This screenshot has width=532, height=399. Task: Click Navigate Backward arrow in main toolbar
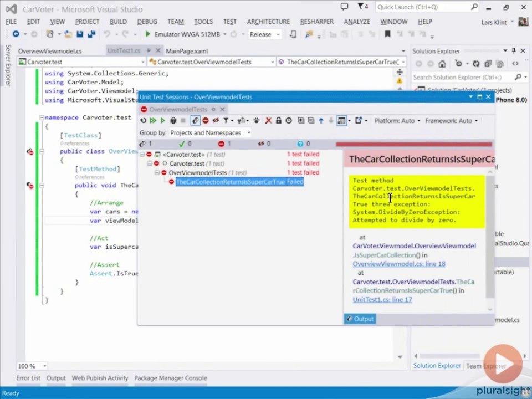click(x=16, y=34)
